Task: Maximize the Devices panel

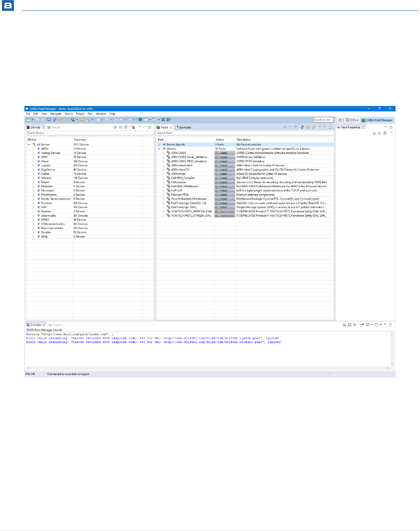Action: [150, 127]
